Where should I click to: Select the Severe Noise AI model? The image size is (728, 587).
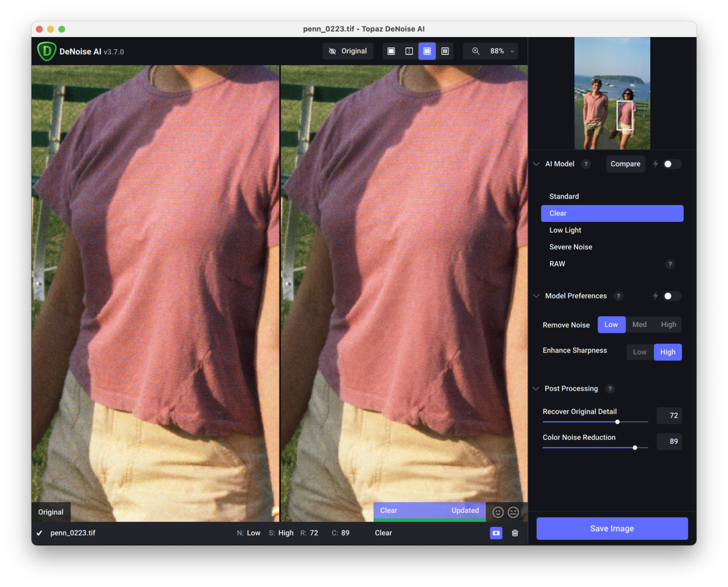click(x=570, y=247)
